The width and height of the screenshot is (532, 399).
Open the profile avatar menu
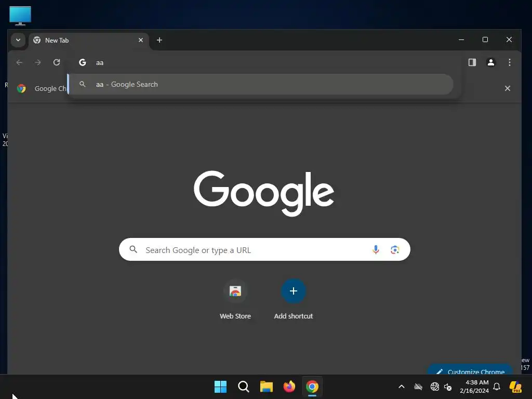[x=490, y=62]
